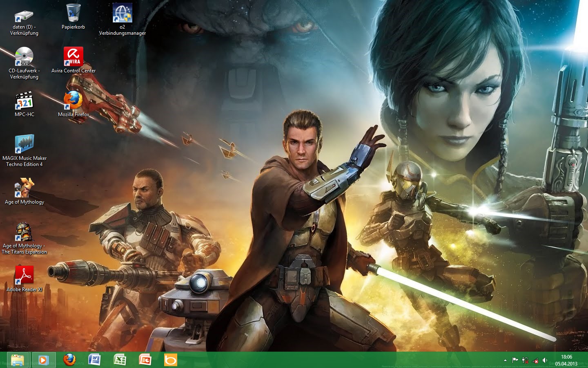Click the media player taskbar button
Image resolution: width=588 pixels, height=368 pixels.
click(x=43, y=360)
